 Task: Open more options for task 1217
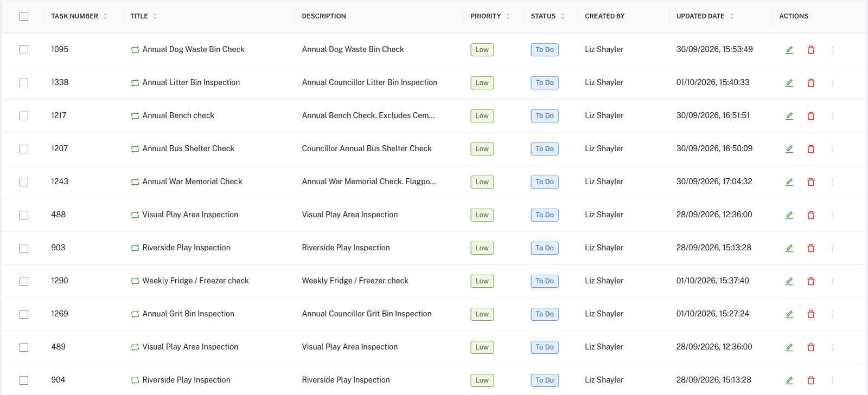point(833,116)
